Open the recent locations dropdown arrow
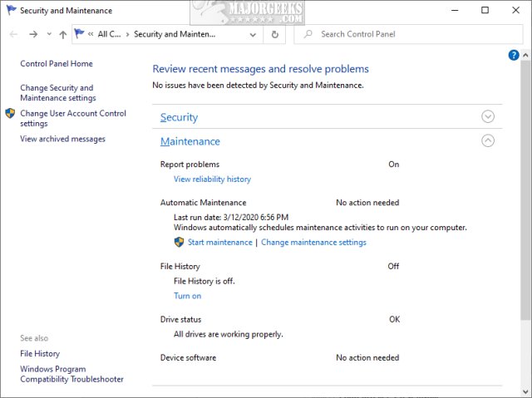The height and width of the screenshot is (398, 532). pos(49,34)
